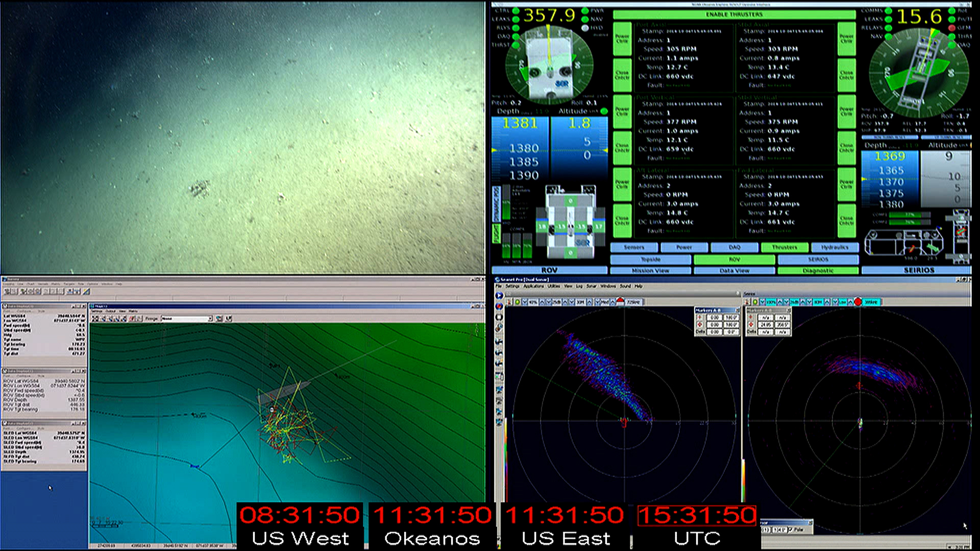Screen dimensions: 980x551
Task: Click red record button on right sonar toolbar
Action: pyautogui.click(x=857, y=302)
